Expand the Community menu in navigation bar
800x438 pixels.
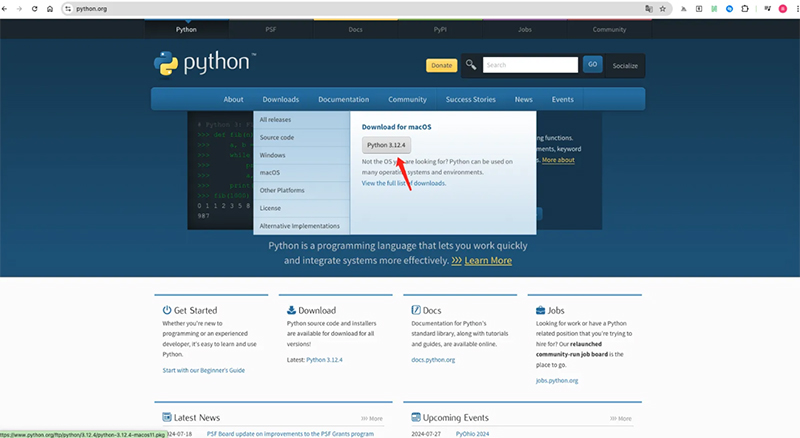coord(407,99)
